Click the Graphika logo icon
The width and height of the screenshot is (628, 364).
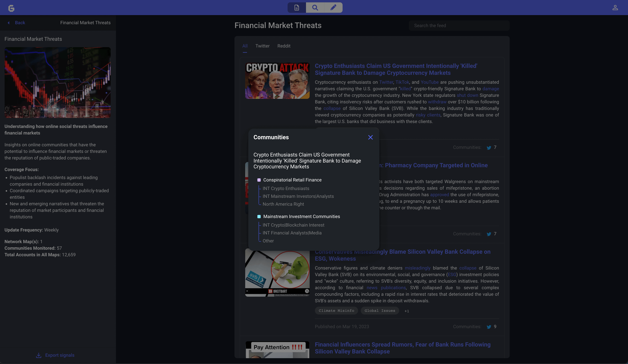(x=11, y=8)
